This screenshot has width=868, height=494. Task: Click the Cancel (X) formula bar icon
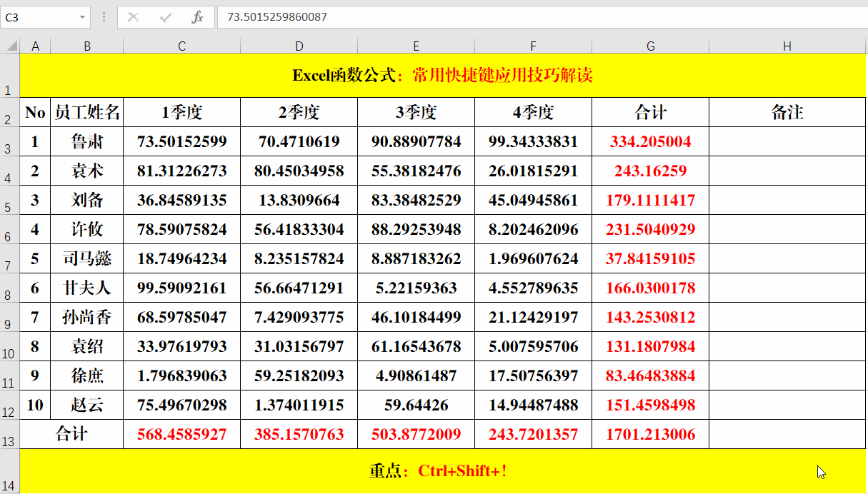pyautogui.click(x=133, y=17)
